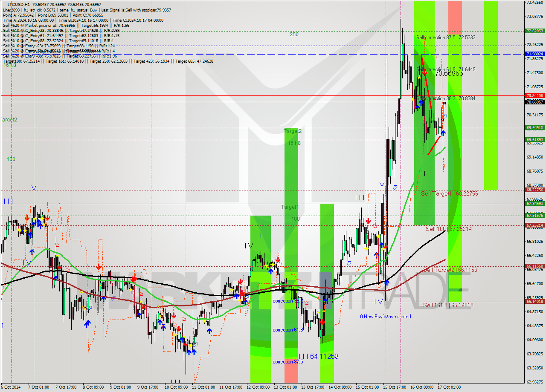Viewport: 546px width, 392px height.
Task: Click the green 67.51576 price tag
Action: pos(534,216)
